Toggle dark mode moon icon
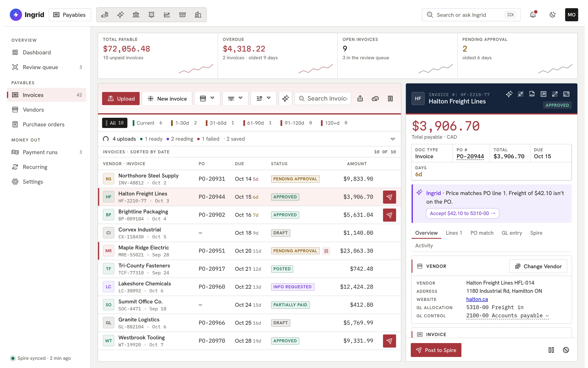This screenshot has height=368, width=588. (552, 15)
